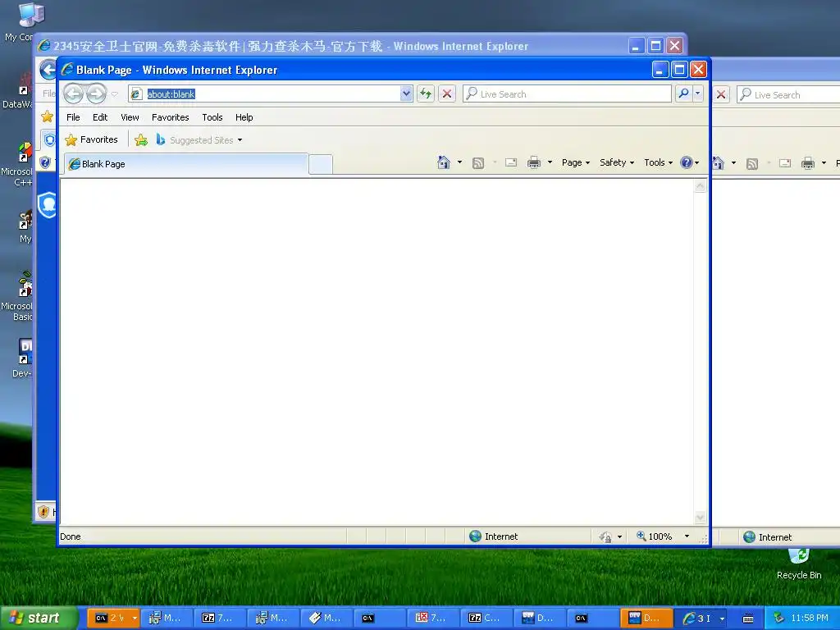Click the 11:58 PM clock

pyautogui.click(x=810, y=618)
